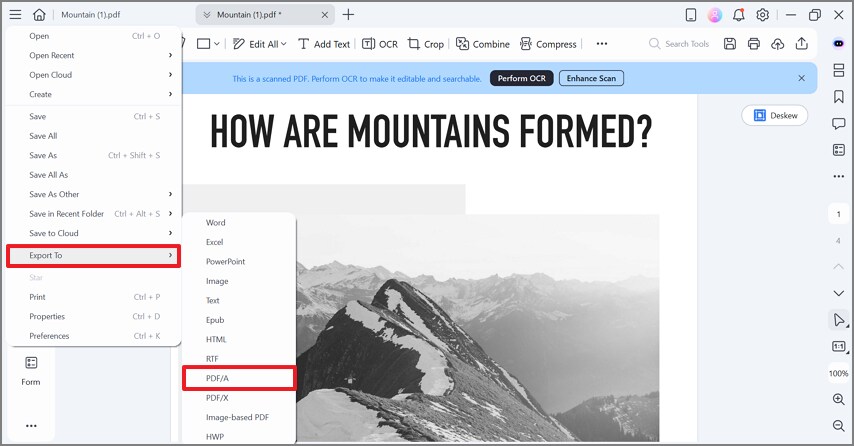Go to the Home icon
The width and height of the screenshot is (854, 446).
[x=39, y=15]
